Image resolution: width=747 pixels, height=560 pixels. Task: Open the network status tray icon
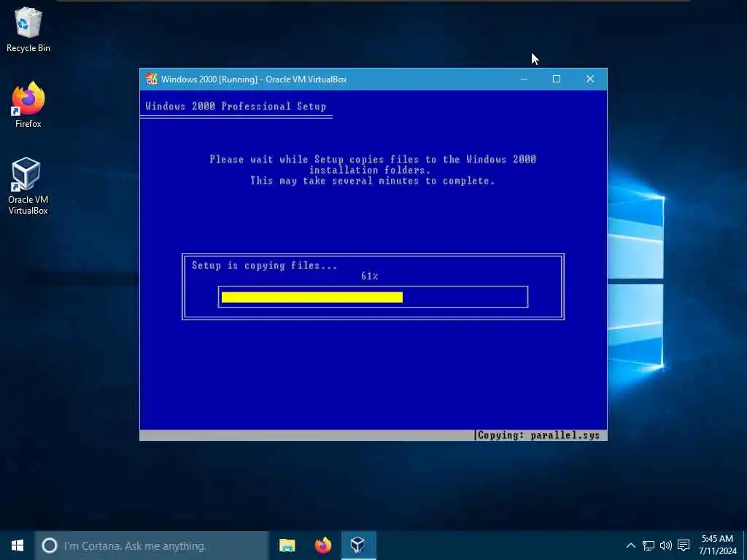click(649, 545)
